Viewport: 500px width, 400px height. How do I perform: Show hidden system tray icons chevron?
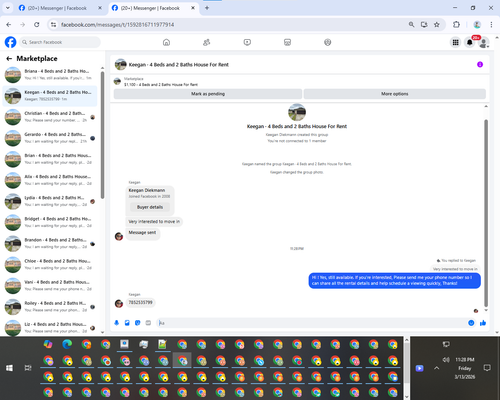[x=437, y=368]
